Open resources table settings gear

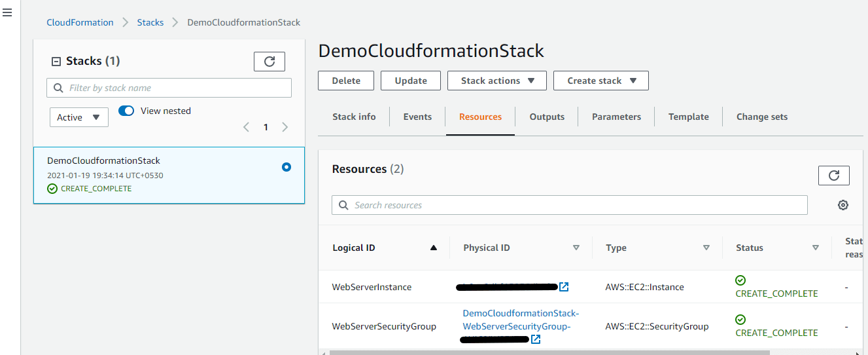[x=843, y=205]
